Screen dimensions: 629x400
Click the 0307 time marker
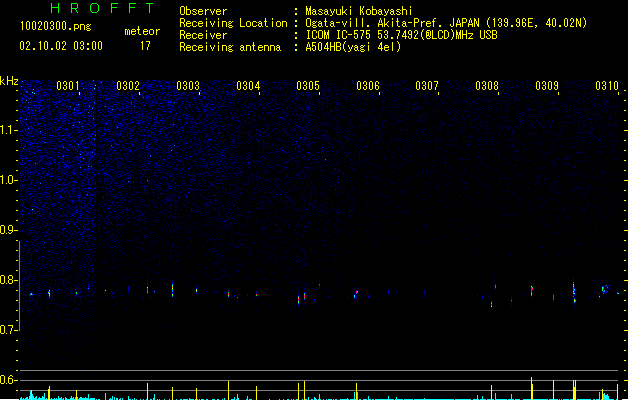[x=427, y=85]
